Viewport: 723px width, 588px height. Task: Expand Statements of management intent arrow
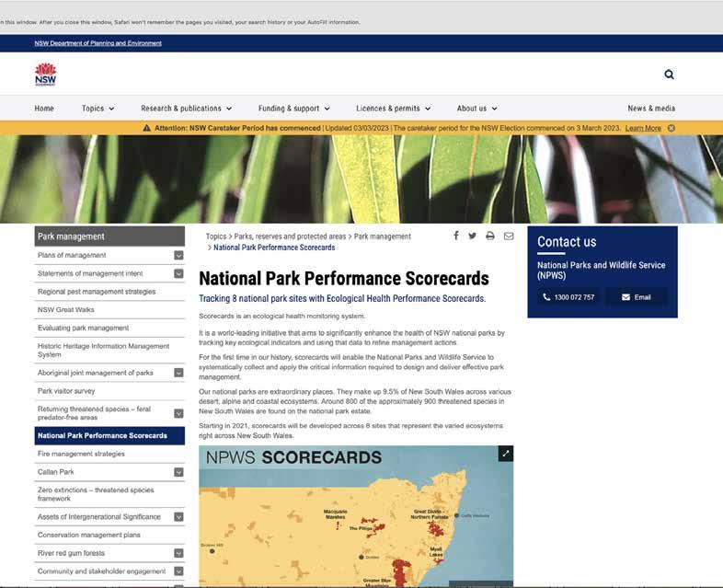pos(178,273)
